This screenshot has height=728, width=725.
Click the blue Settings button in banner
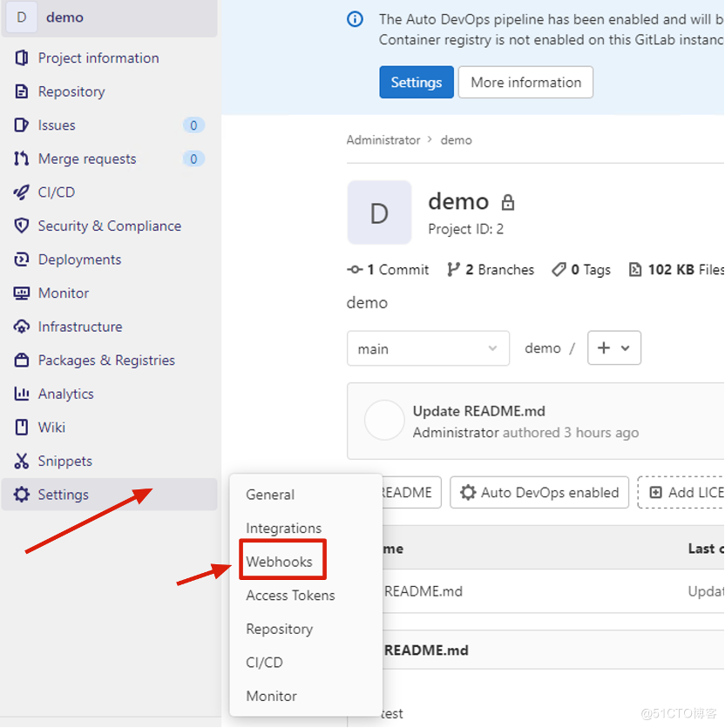417,82
